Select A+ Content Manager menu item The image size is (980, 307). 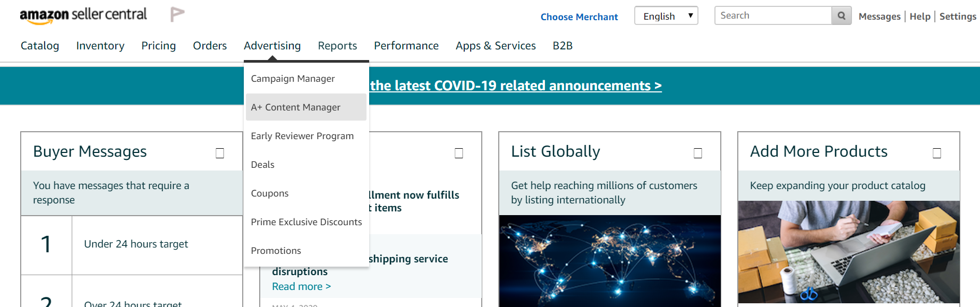coord(306,107)
